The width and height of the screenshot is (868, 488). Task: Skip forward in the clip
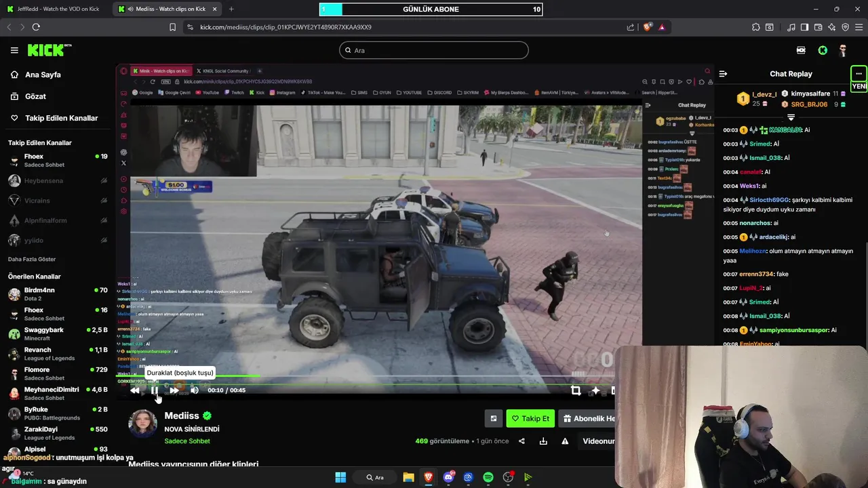pyautogui.click(x=174, y=390)
